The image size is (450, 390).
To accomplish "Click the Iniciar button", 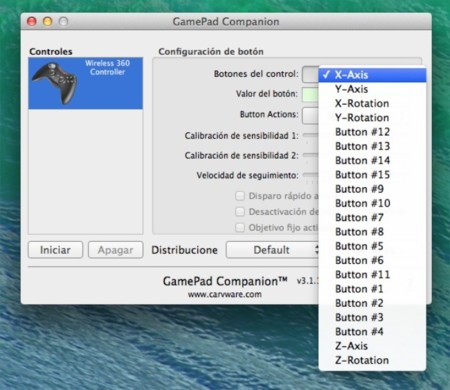I will coord(55,250).
